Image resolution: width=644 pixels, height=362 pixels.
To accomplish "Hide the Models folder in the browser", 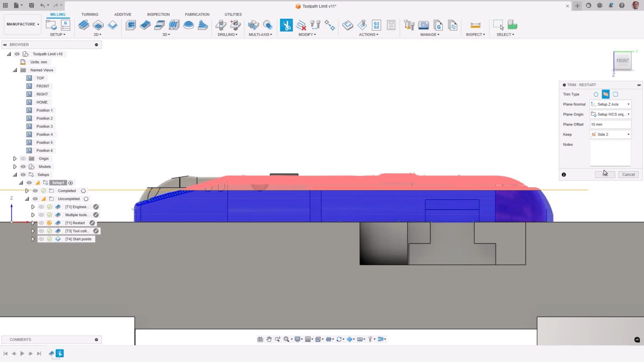I will [23, 166].
